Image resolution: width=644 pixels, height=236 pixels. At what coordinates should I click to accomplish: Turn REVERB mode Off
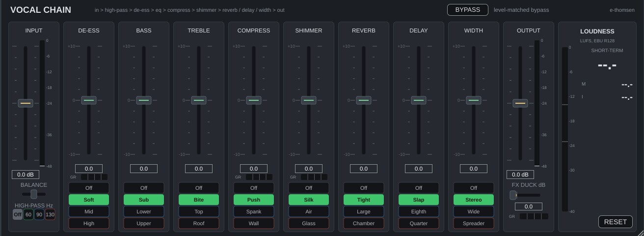(x=364, y=188)
